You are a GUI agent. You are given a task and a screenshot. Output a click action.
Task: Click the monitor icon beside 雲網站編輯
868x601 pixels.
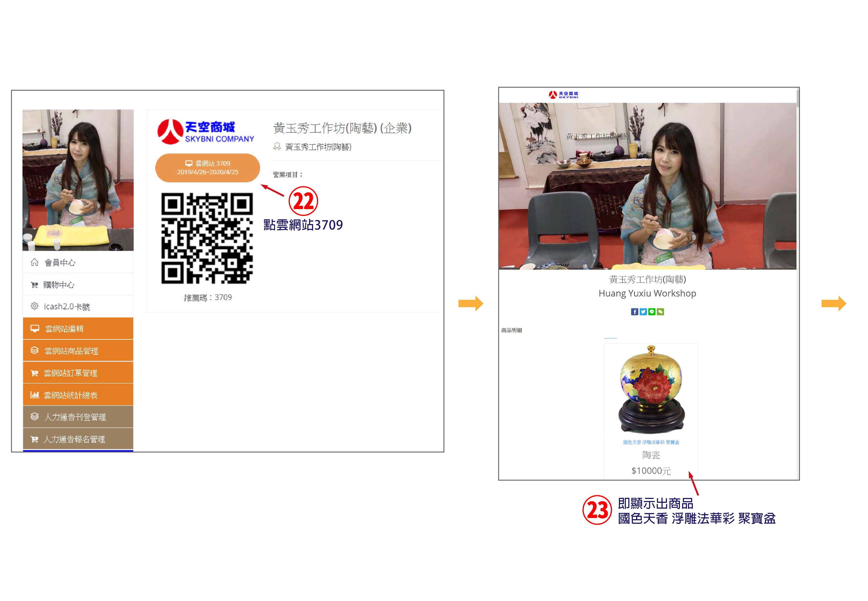tap(35, 328)
